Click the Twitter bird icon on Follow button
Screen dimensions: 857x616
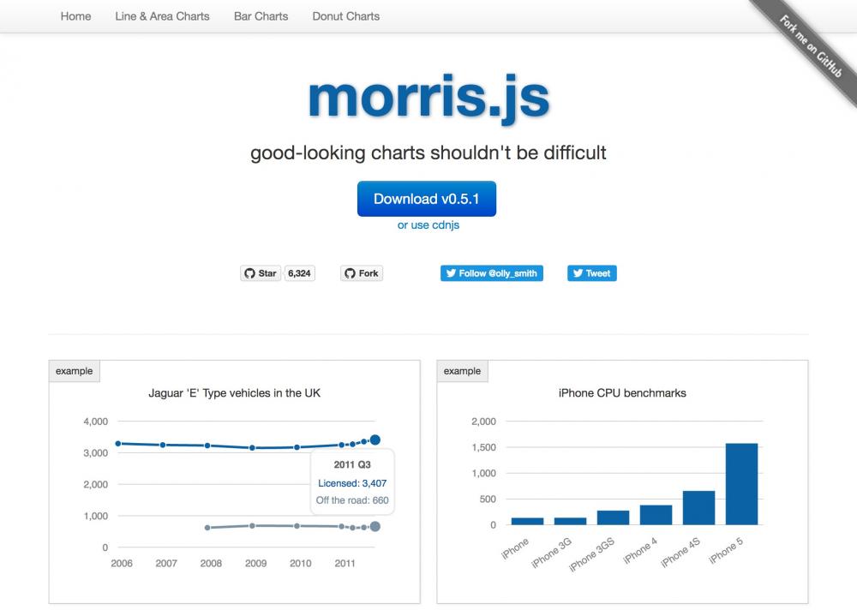pos(452,272)
